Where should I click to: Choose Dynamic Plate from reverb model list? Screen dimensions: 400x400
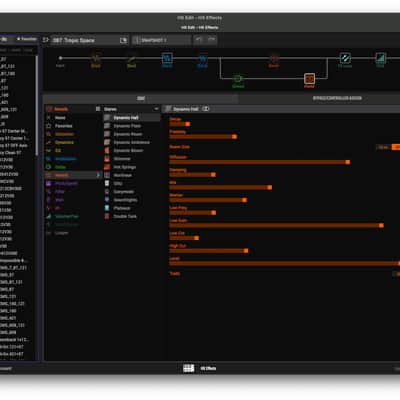tap(127, 126)
